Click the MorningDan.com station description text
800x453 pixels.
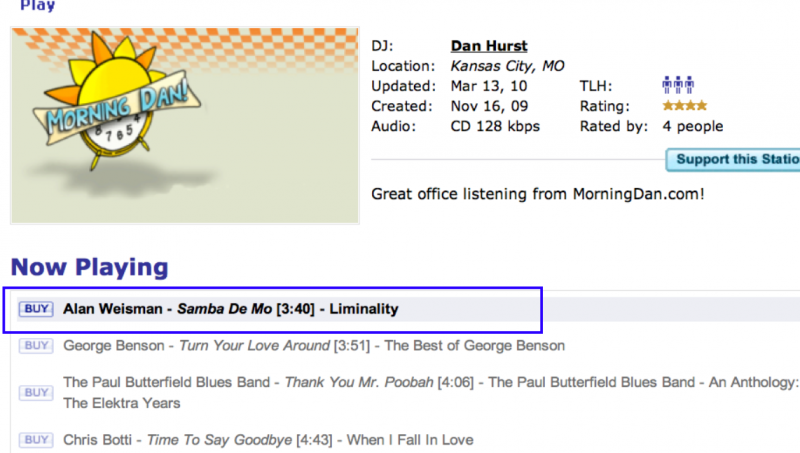537,193
